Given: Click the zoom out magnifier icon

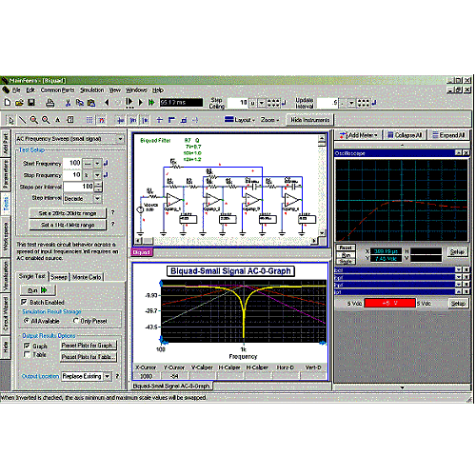Looking at the screenshot, I should (x=46, y=120).
